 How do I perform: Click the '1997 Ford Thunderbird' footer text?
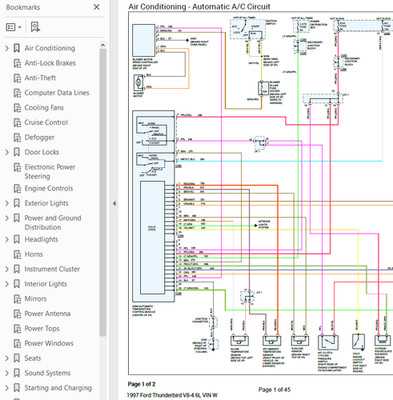click(x=172, y=395)
